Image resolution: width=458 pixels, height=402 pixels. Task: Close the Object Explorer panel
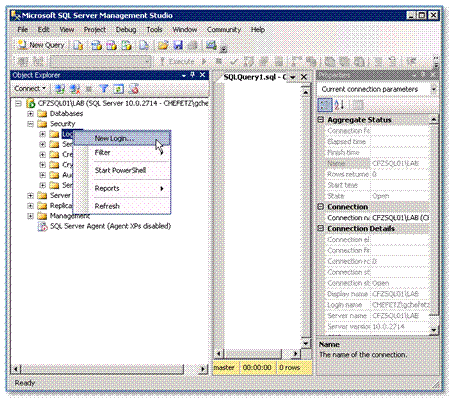coord(202,75)
